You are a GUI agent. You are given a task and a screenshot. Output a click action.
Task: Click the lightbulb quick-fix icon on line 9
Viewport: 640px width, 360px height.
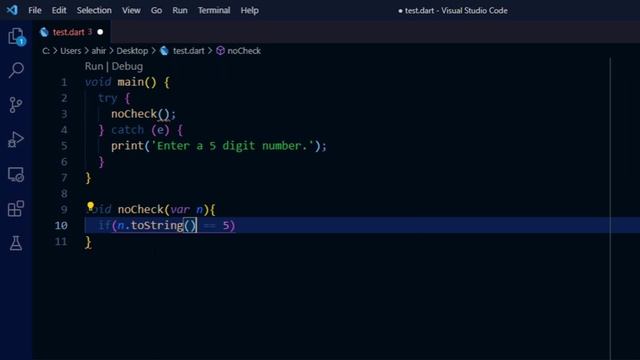[90, 207]
